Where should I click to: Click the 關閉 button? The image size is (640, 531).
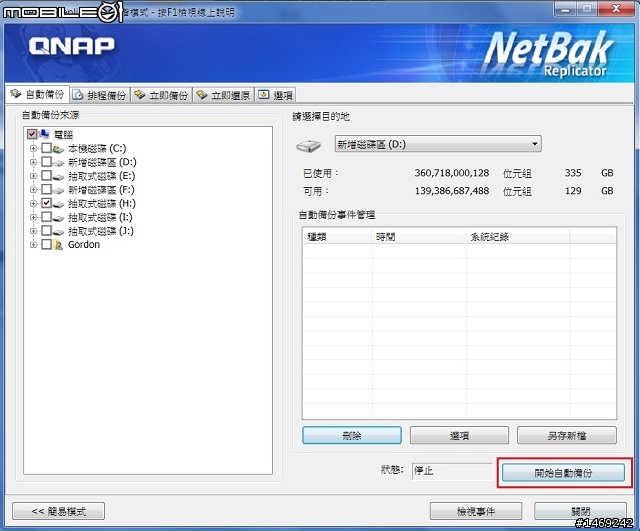tap(580, 511)
